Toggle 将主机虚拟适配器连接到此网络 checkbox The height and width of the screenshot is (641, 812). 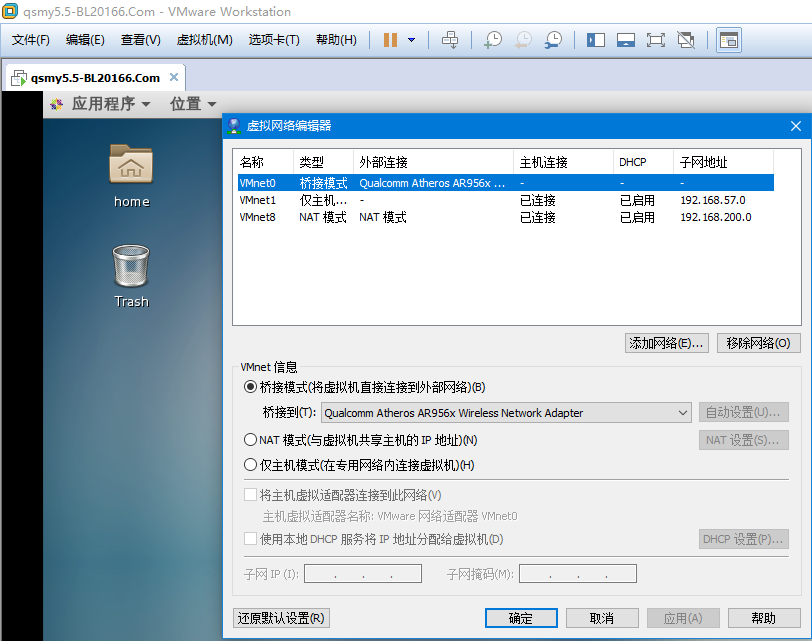(251, 494)
